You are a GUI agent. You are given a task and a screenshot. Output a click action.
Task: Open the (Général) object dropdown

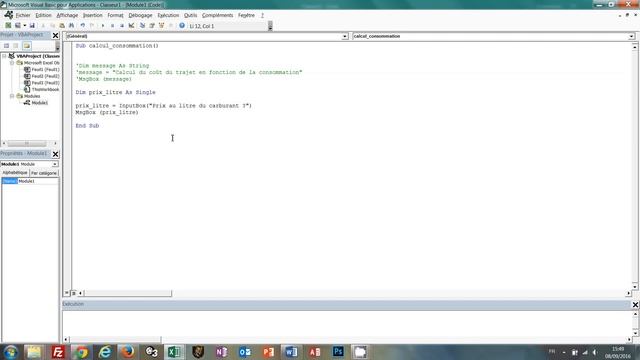click(344, 36)
